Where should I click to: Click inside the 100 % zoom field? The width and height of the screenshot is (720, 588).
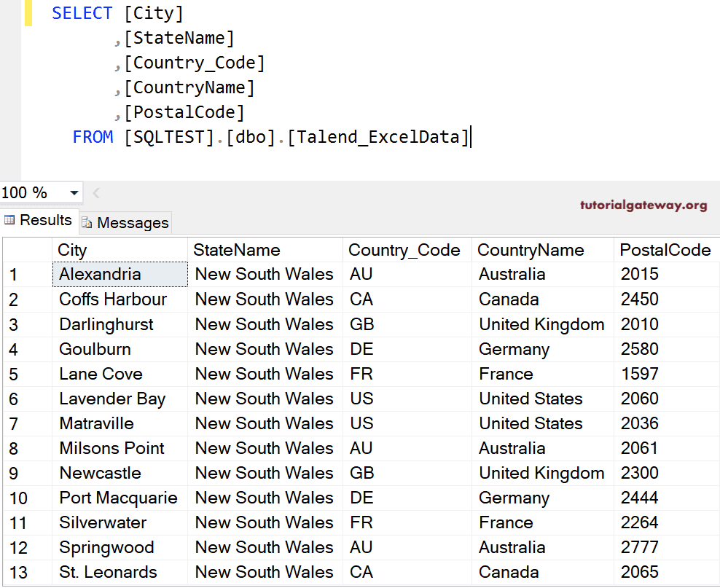(x=29, y=193)
